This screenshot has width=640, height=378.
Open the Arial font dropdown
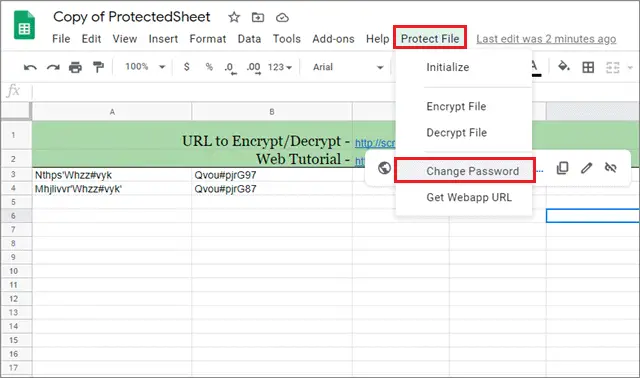(348, 67)
